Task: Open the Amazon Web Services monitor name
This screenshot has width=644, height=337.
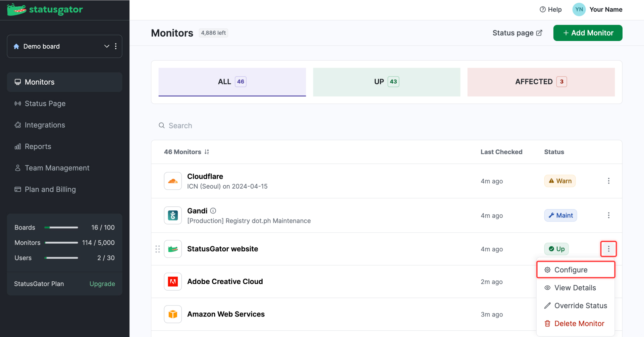Action: pyautogui.click(x=226, y=314)
